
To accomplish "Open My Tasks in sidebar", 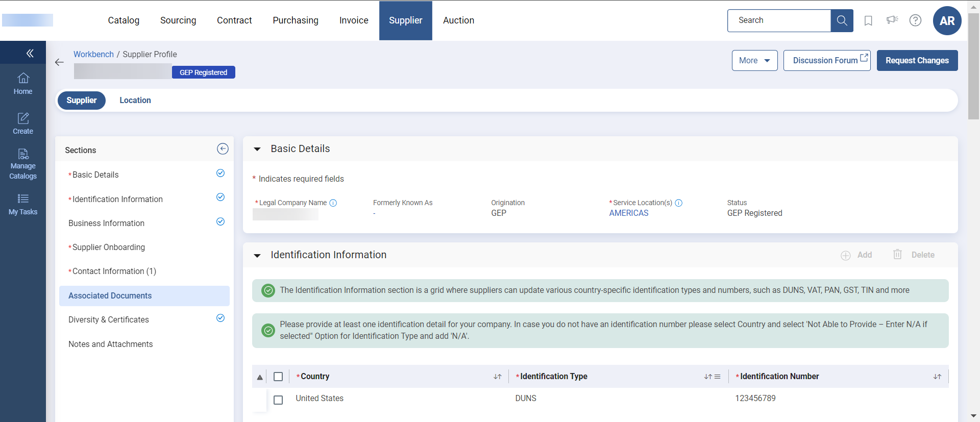I will tap(23, 205).
